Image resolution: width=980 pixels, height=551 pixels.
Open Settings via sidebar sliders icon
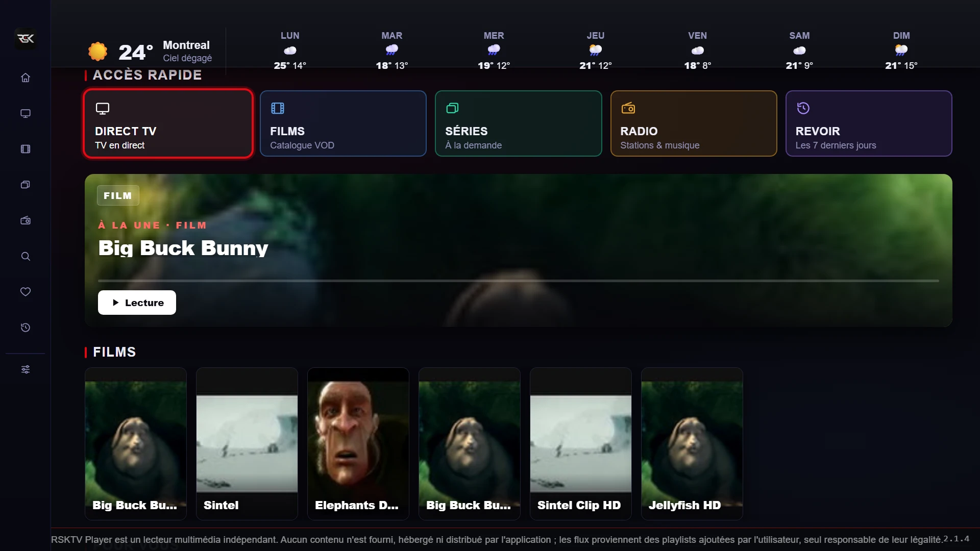pyautogui.click(x=26, y=369)
